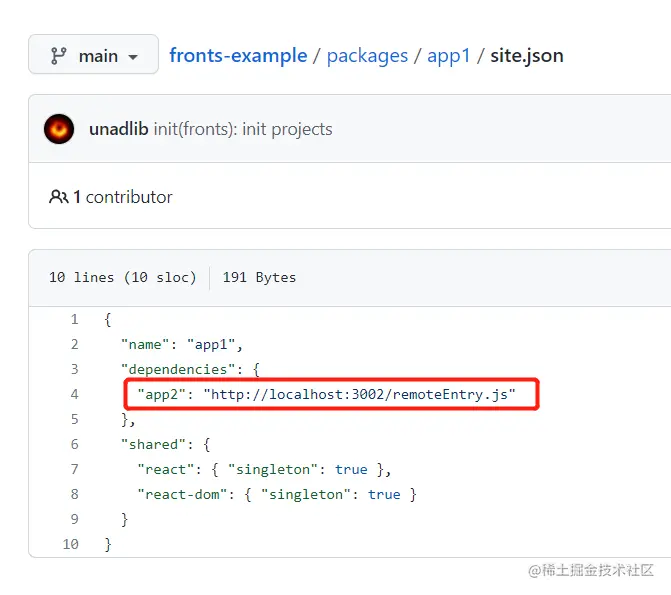Click the contributors people icon

pos(59,197)
